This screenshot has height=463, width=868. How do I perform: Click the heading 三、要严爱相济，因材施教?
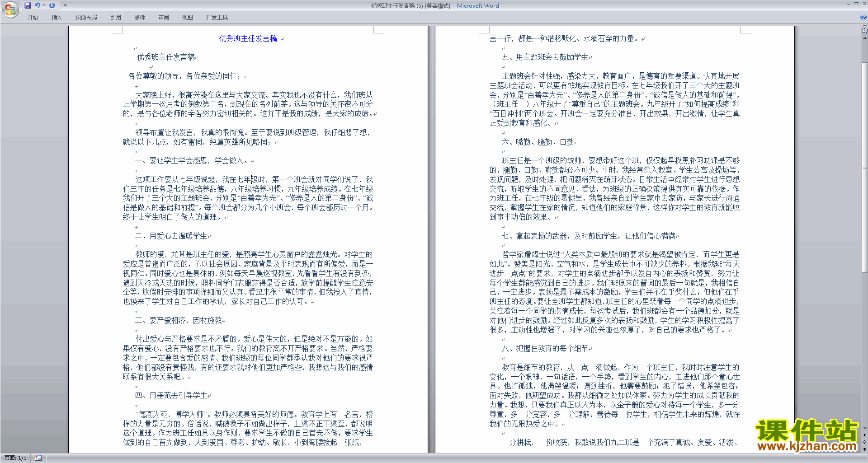tap(179, 320)
